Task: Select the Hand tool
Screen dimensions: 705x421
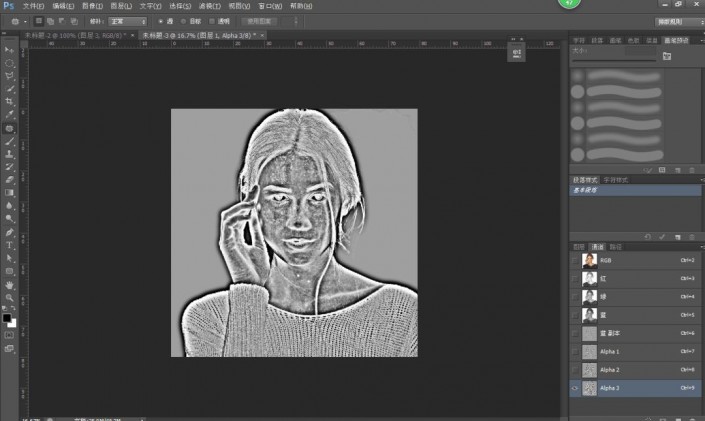Action: tap(10, 284)
